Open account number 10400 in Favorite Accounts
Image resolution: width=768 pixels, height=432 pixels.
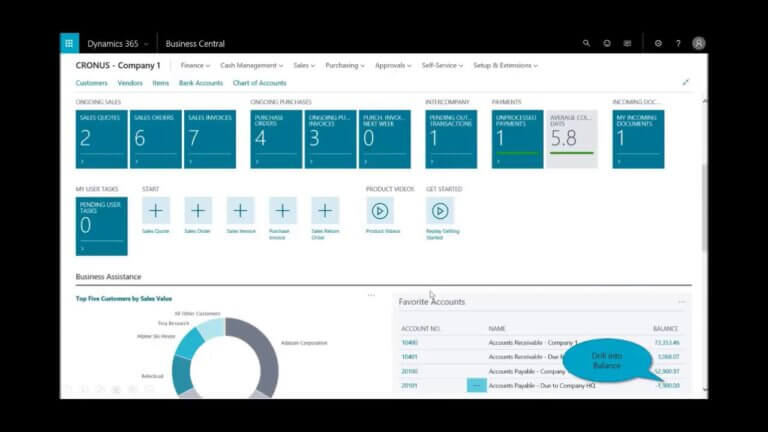[410, 343]
